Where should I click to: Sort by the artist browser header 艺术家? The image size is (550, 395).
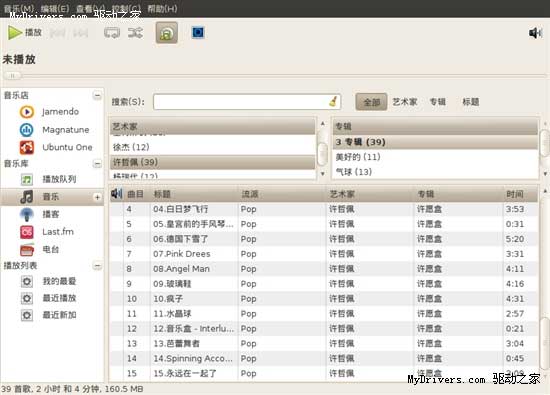point(213,126)
